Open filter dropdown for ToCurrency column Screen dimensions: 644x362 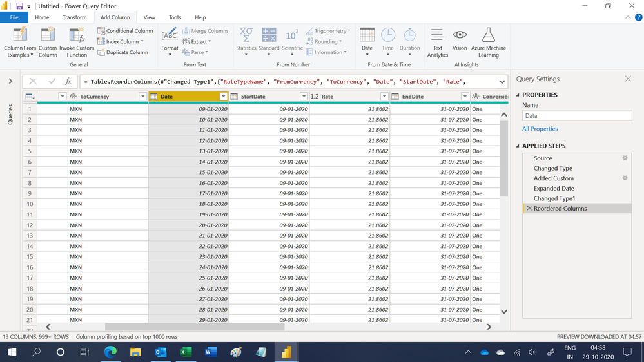tap(142, 97)
